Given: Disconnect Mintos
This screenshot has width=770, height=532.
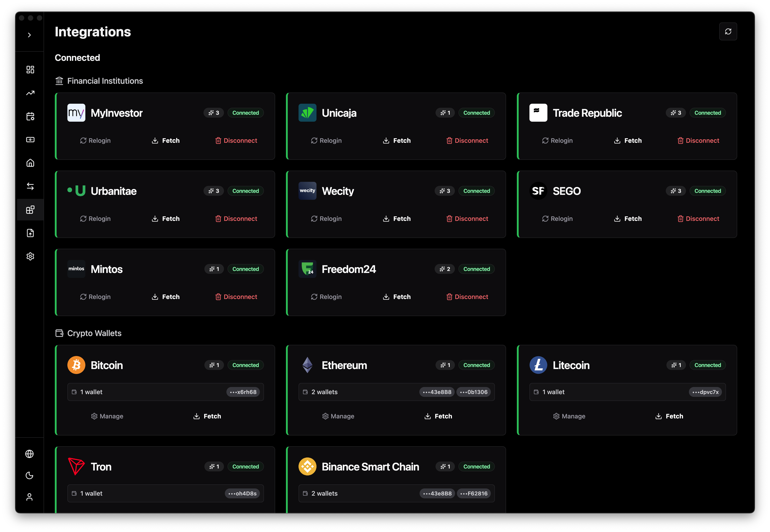Looking at the screenshot, I should [x=236, y=297].
